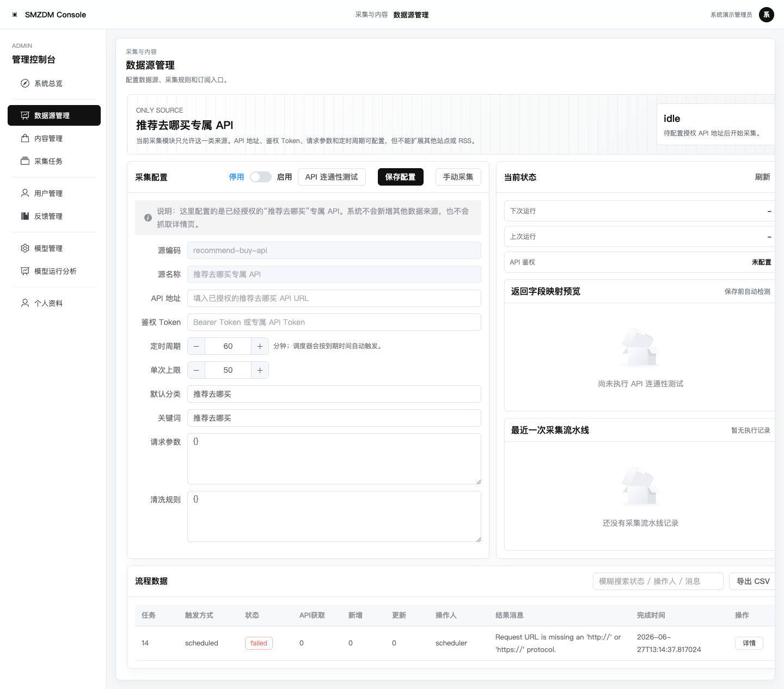
Task: Open 系统总览 in the sidebar
Action: (x=54, y=83)
